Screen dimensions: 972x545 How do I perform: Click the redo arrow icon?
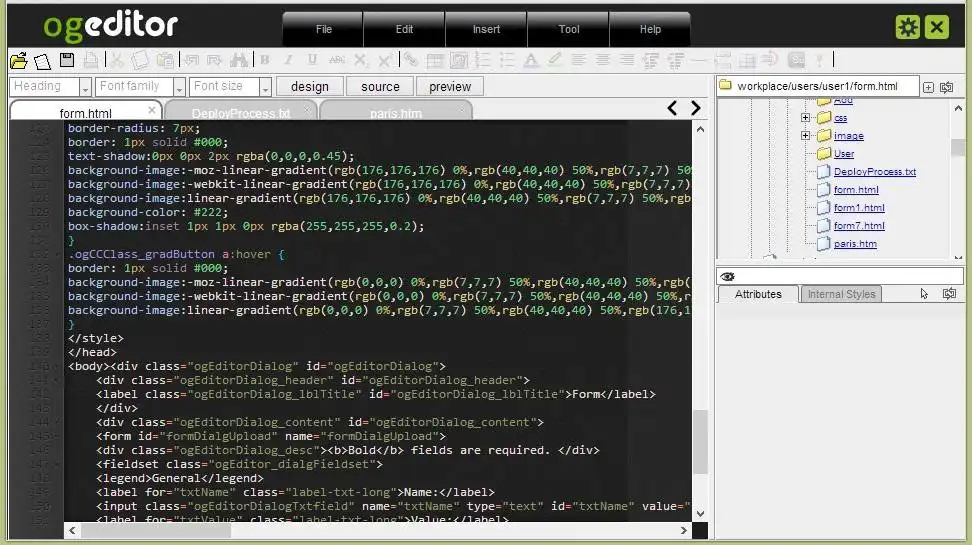(x=214, y=60)
